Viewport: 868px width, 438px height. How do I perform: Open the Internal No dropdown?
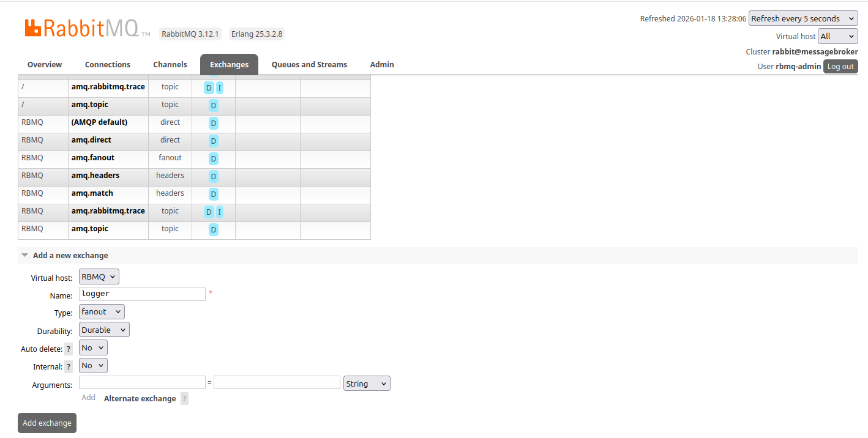[x=93, y=366]
